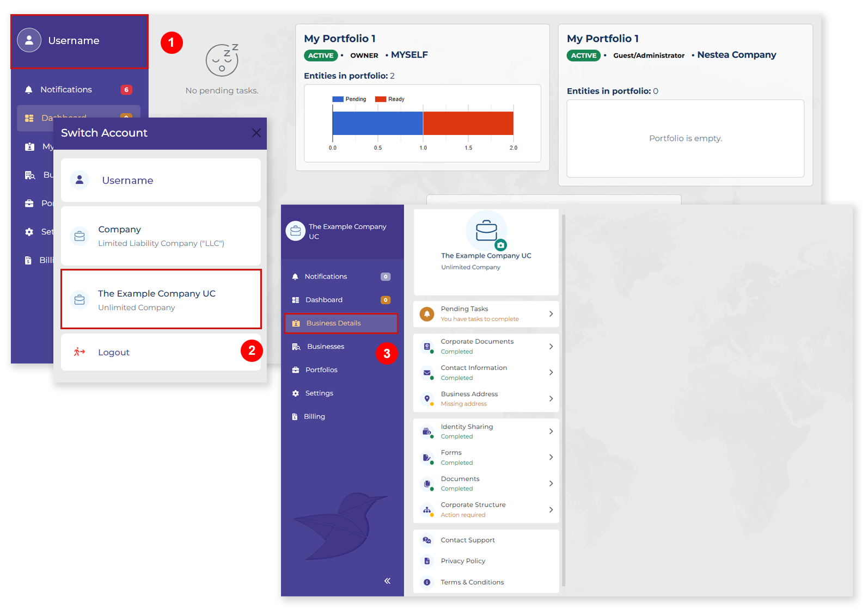868x616 pixels.
Task: Open Settings in the company sidebar
Action: point(343,393)
